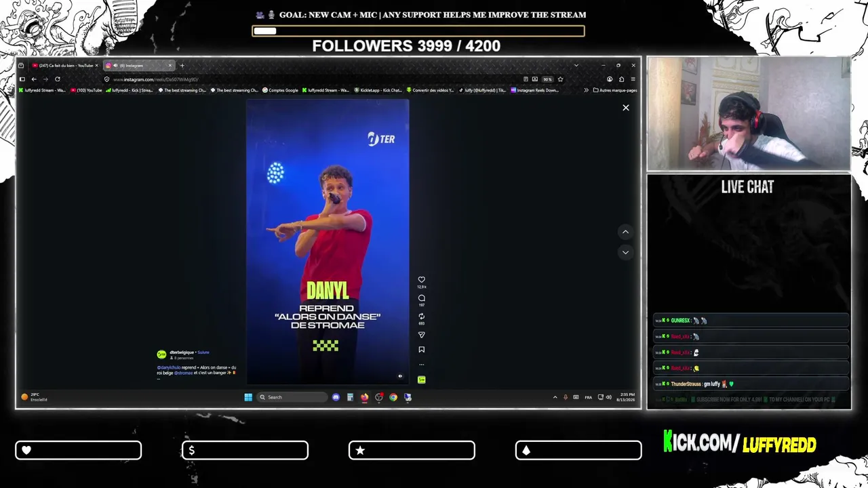
Task: Show hidden system tray icons
Action: tap(555, 397)
